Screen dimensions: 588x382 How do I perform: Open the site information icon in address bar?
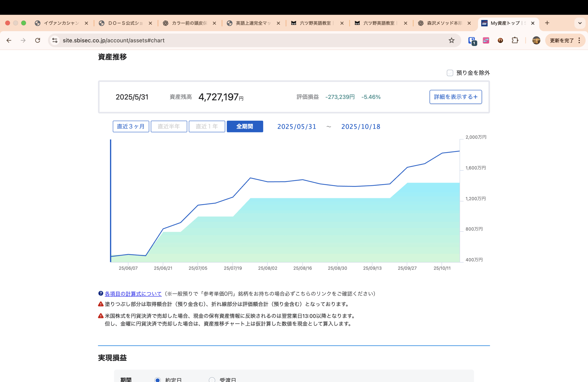(x=55, y=40)
